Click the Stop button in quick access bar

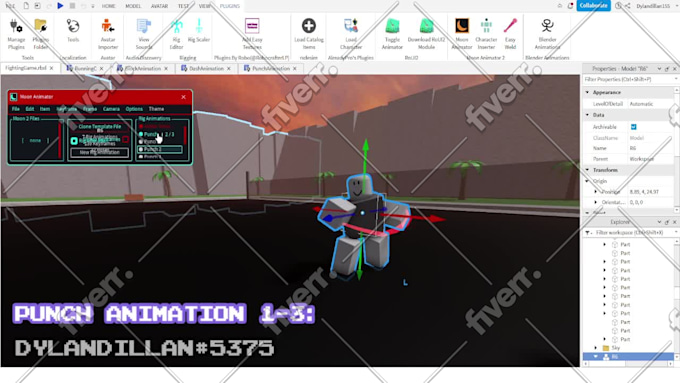(72, 6)
